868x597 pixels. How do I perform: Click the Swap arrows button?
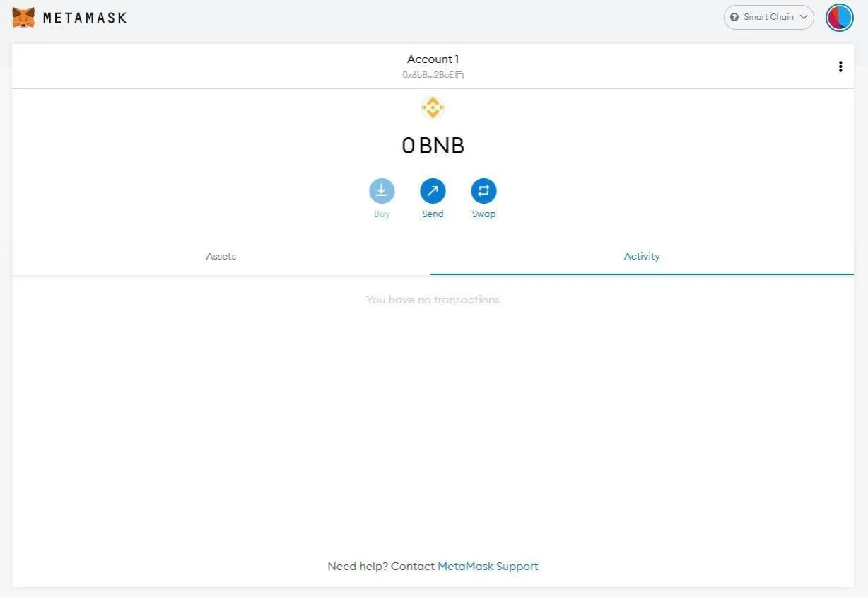[x=483, y=190]
